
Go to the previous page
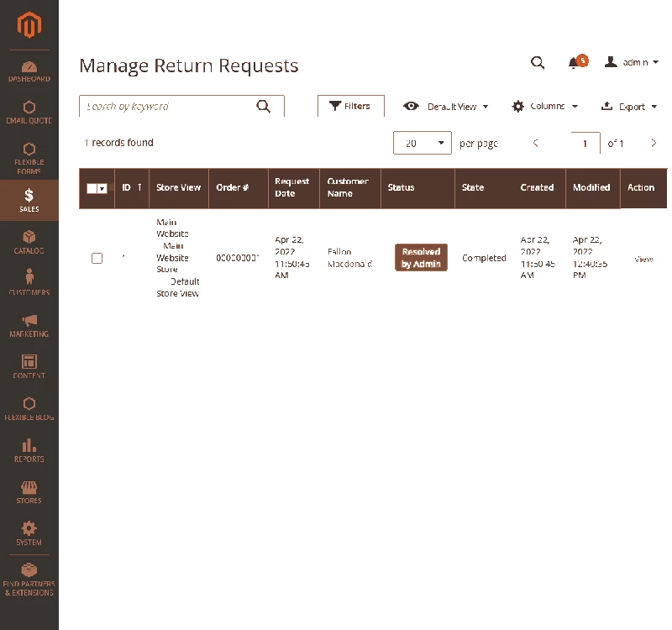pyautogui.click(x=535, y=143)
